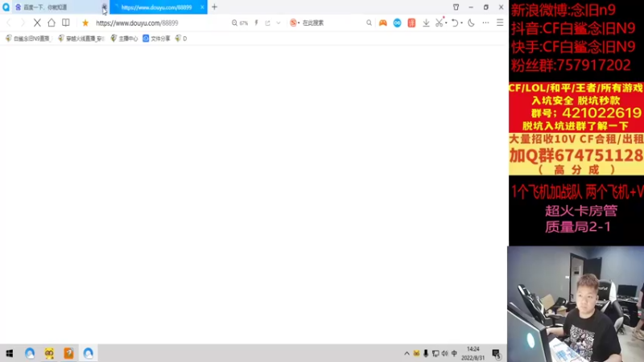
Task: Open the 文件分享 bookmark
Action: pyautogui.click(x=156, y=38)
